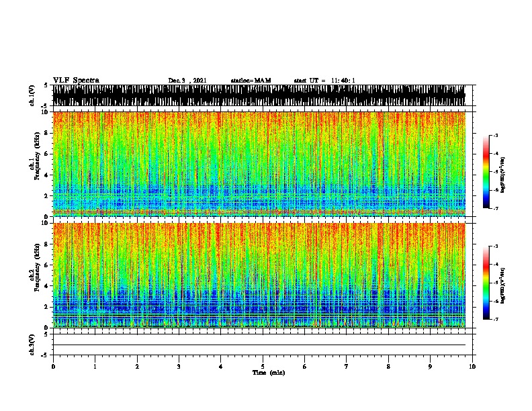The width and height of the screenshot is (532, 411).
Task: Click the ch.1 voltage waveform panel
Action: (x=259, y=95)
